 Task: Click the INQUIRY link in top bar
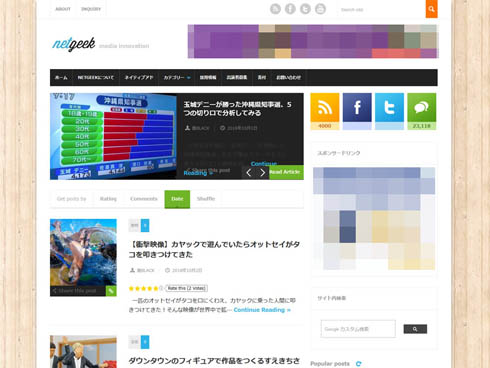tap(91, 9)
